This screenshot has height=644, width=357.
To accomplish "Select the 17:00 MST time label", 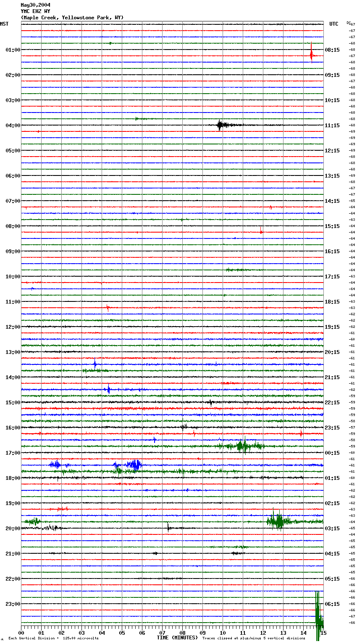I will [x=13, y=453].
